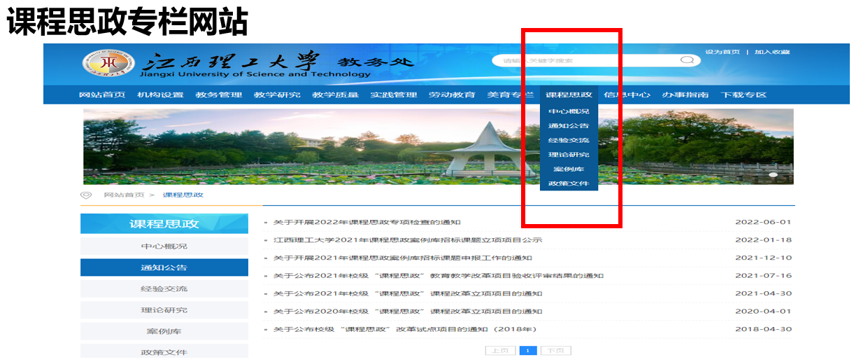This screenshot has height=362, width=868.
Task: Click 网站首页 in the breadcrumb
Action: click(x=124, y=195)
